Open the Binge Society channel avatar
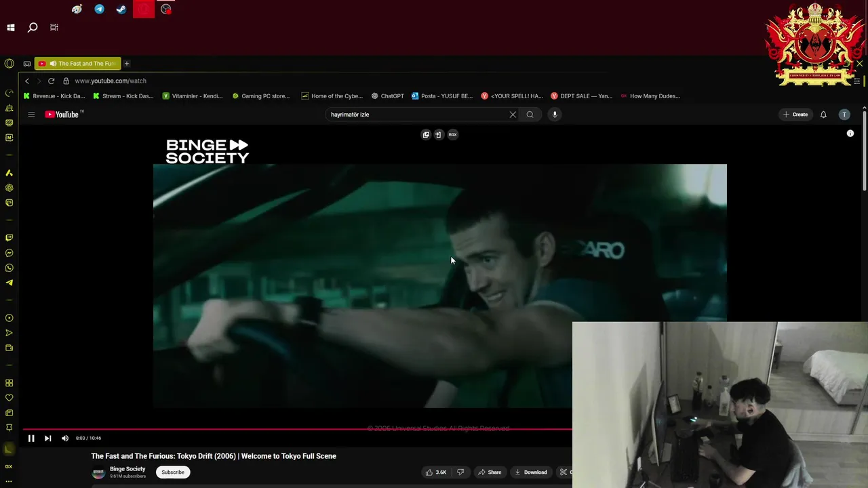The width and height of the screenshot is (868, 488). tap(98, 472)
